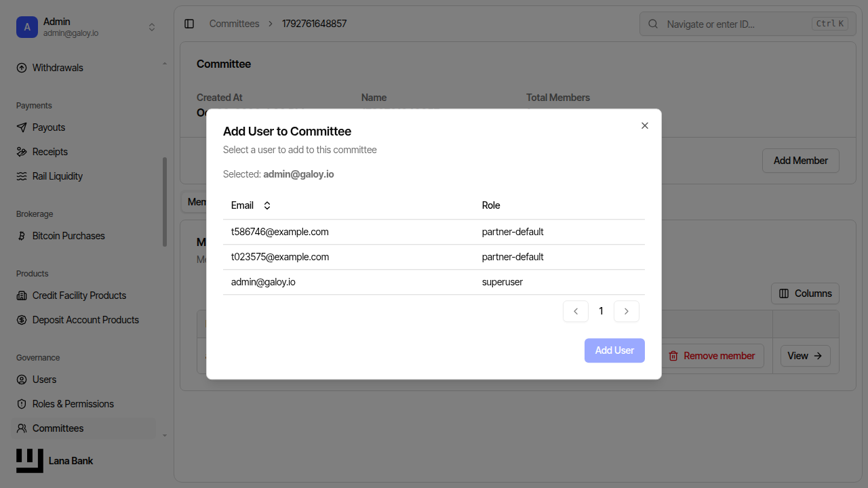This screenshot has width=868, height=488.
Task: Select the admin@galoy.io user row
Action: (x=434, y=282)
